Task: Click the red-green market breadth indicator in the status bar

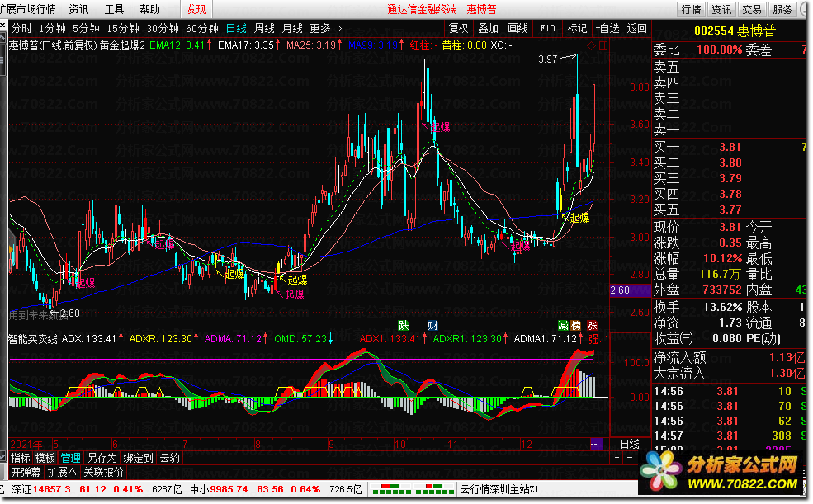Action: point(414,489)
